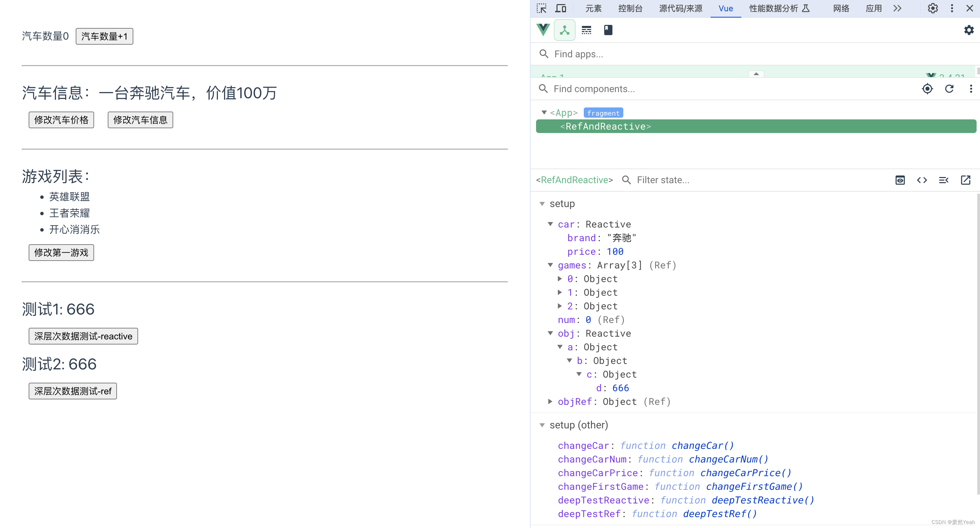Open RefAndReactive component source code icon
The width and height of the screenshot is (980, 528).
(922, 180)
